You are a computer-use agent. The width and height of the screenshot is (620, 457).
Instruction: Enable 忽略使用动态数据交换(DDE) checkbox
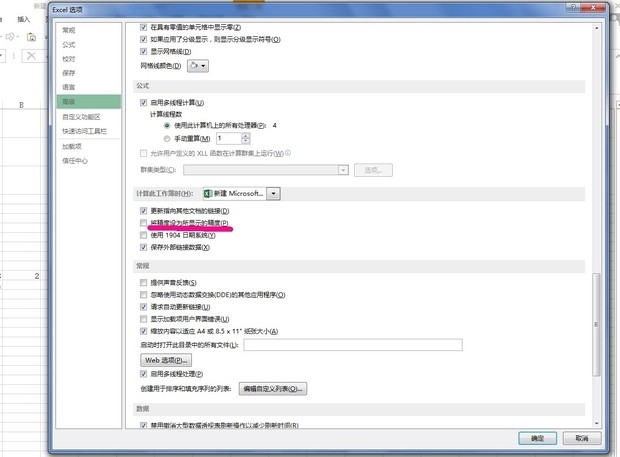pyautogui.click(x=144, y=295)
